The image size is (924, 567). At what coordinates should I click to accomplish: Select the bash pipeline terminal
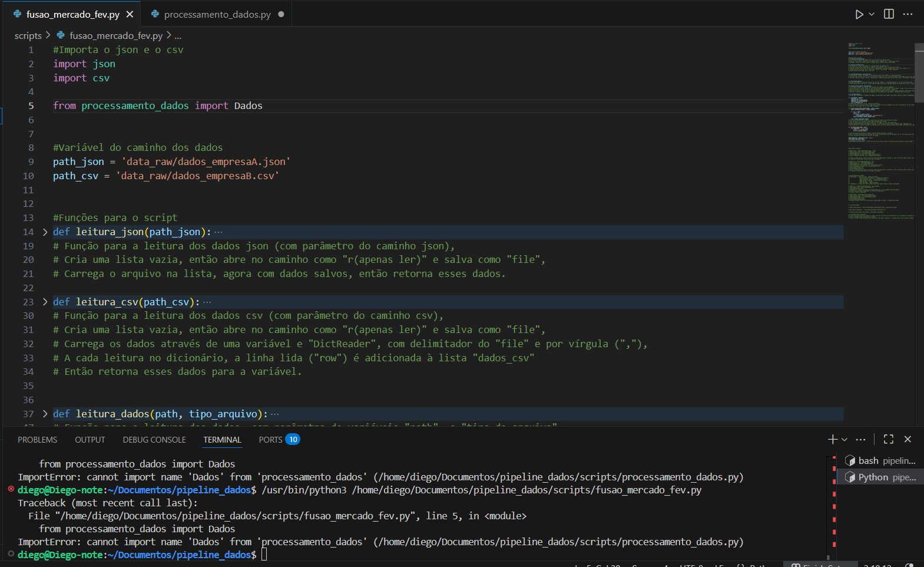click(x=881, y=460)
